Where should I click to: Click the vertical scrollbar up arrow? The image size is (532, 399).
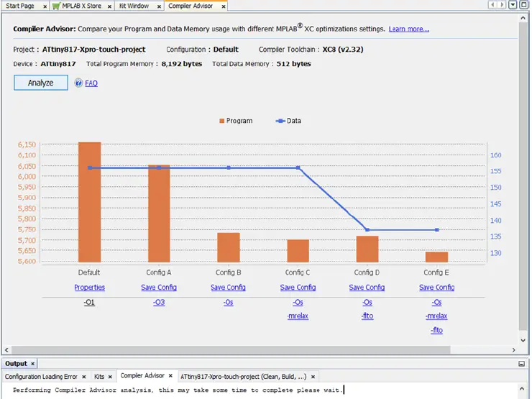523,18
